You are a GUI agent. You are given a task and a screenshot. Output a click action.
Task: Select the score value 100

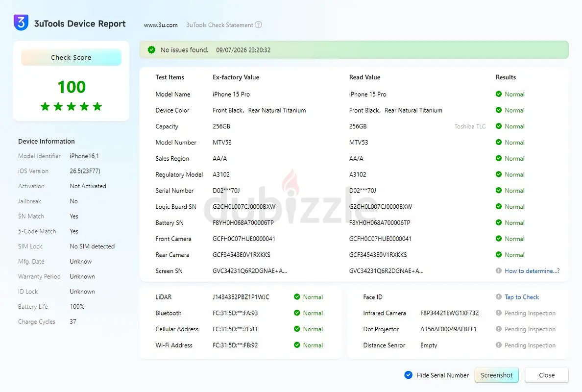pyautogui.click(x=71, y=87)
